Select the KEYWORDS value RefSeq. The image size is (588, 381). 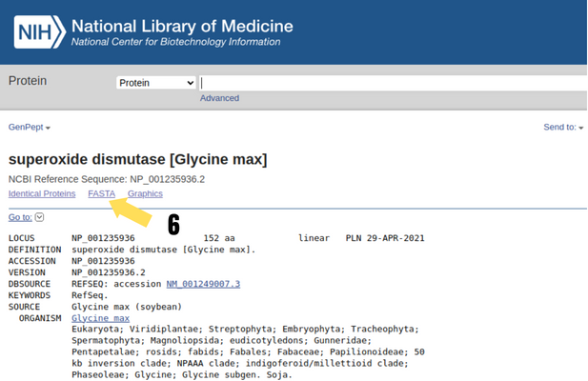[x=90, y=295]
